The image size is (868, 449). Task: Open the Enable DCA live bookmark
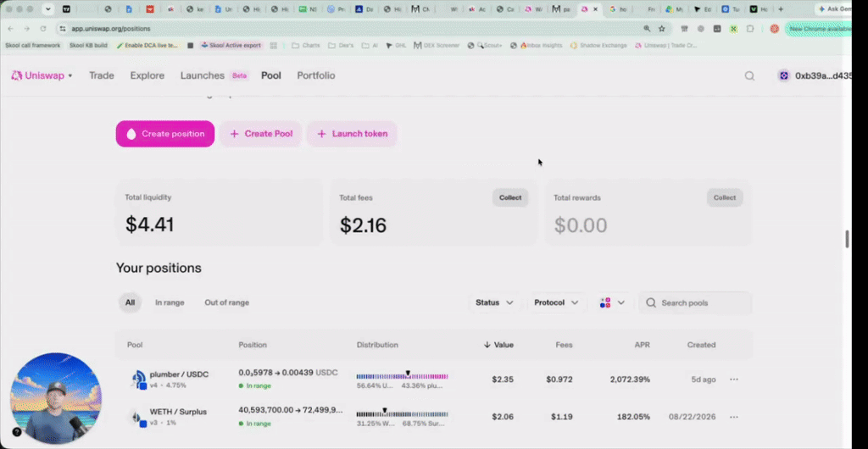pos(147,46)
